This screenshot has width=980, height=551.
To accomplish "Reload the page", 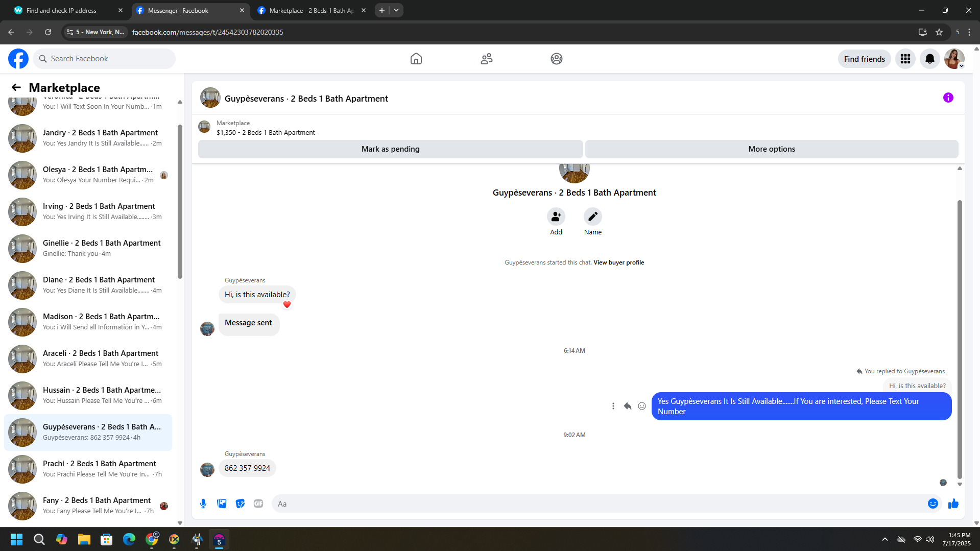I will click(x=48, y=32).
